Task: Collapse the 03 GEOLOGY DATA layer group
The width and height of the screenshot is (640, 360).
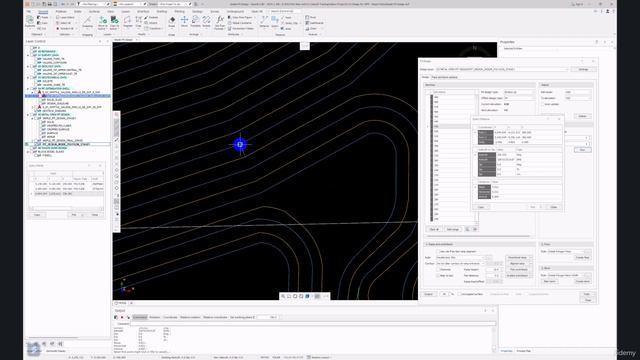Action: [x=28, y=66]
